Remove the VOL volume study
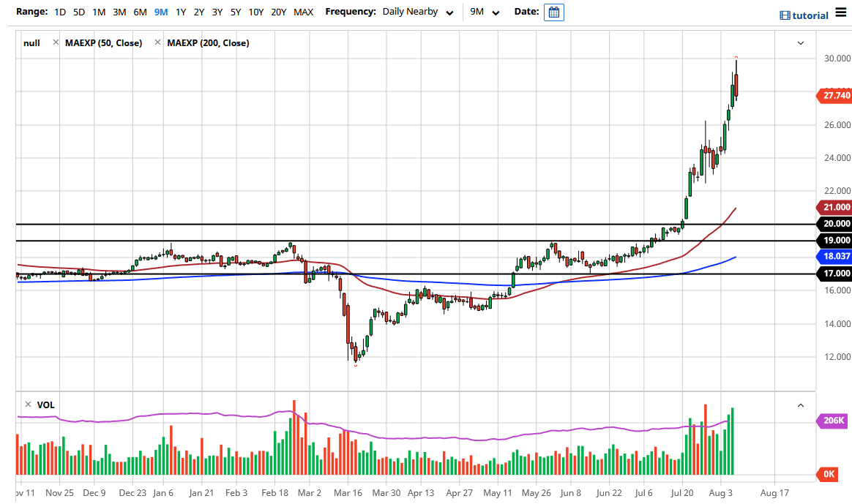Viewport: 852px width, 504px height. point(28,405)
